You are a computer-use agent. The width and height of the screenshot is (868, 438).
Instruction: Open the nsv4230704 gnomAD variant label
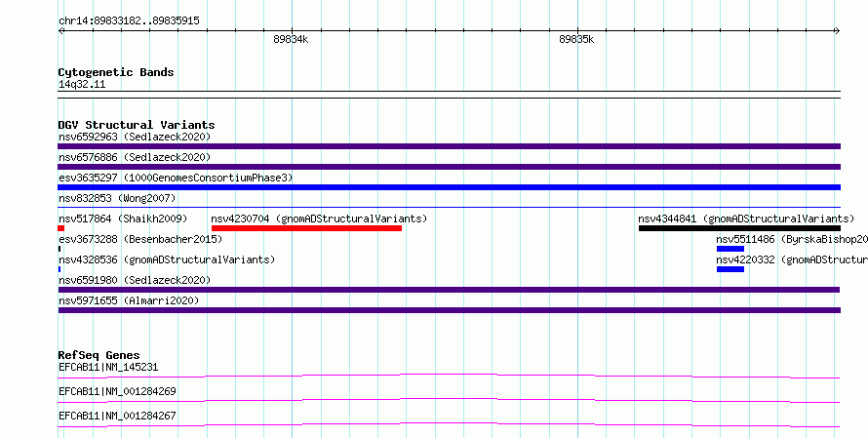(319, 219)
